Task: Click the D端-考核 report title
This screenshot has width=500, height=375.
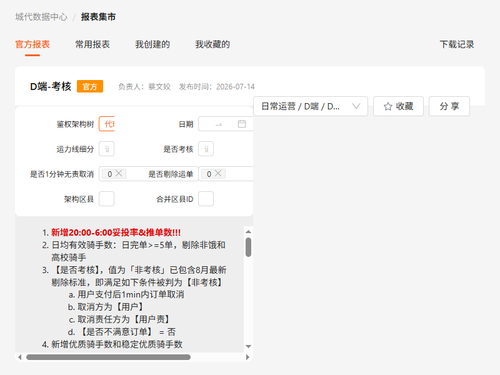Action: (x=51, y=86)
